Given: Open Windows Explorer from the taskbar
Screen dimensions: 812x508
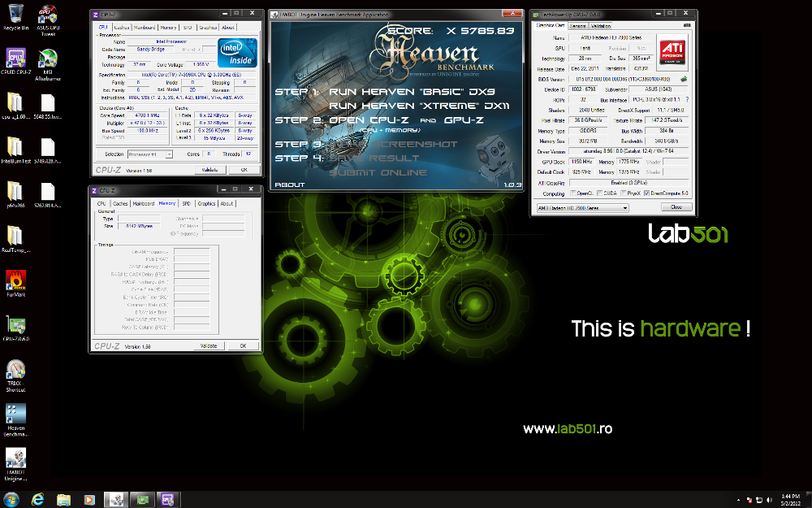Looking at the screenshot, I should (63, 499).
